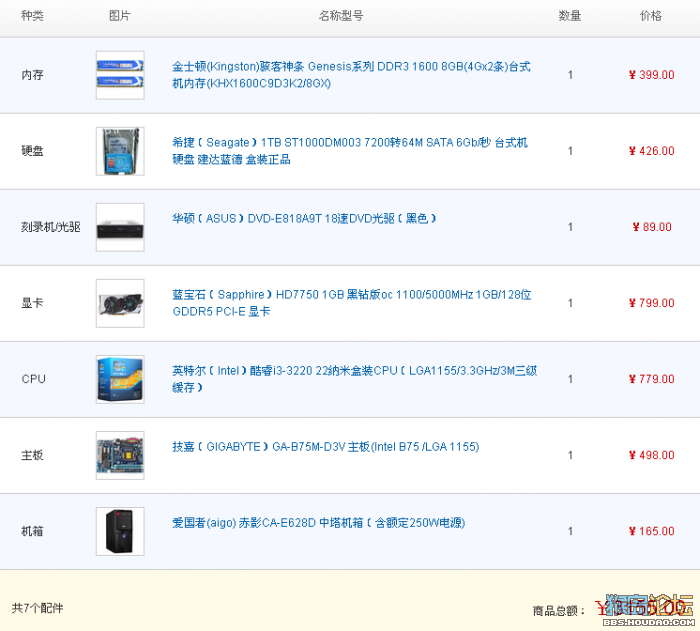Click the 商品总额 label
Screen dimensions: 700x631
559,611
